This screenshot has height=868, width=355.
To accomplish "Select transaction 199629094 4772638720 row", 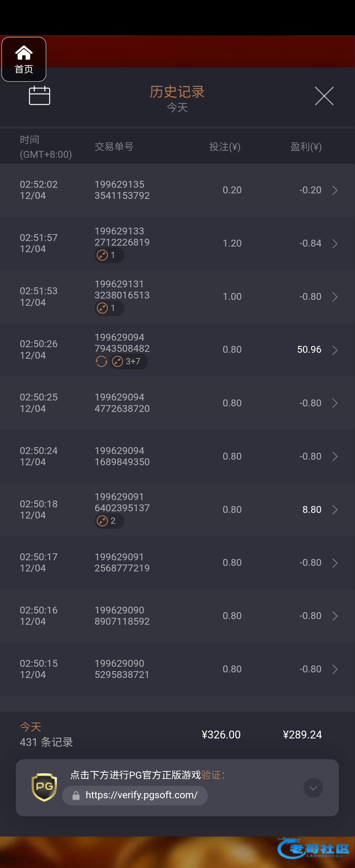I will [x=177, y=403].
